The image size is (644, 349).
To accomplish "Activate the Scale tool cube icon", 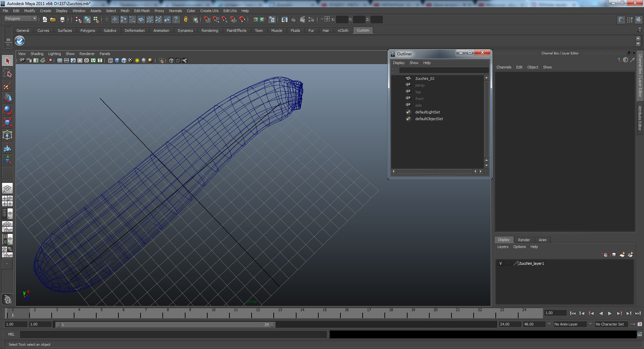I will (7, 122).
